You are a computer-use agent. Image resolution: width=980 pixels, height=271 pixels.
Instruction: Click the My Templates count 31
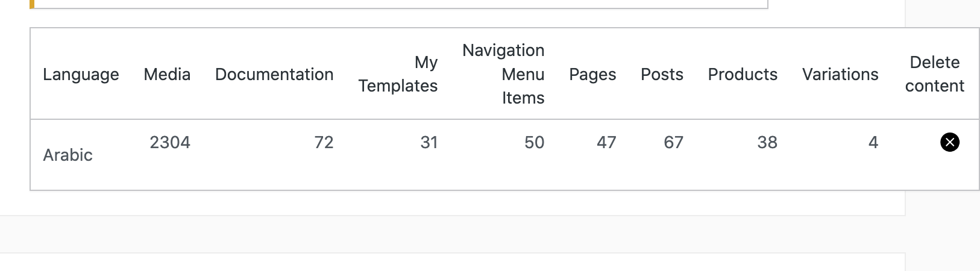429,142
